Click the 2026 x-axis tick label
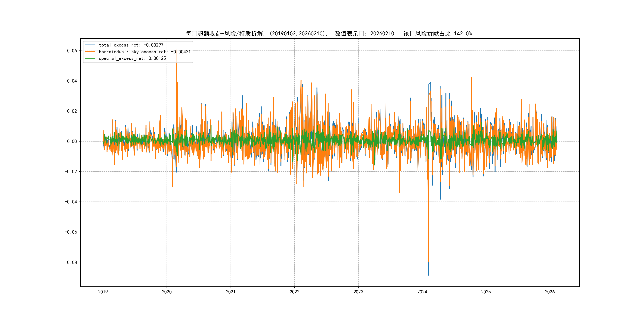 550,292
